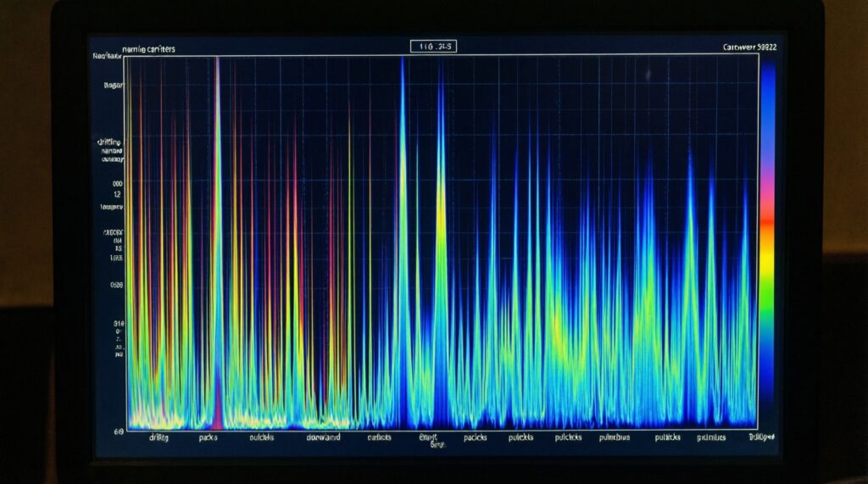Screen dimensions: 868x484
Task: Click the 'downward' label on the horizontal axis
Action: 323,437
